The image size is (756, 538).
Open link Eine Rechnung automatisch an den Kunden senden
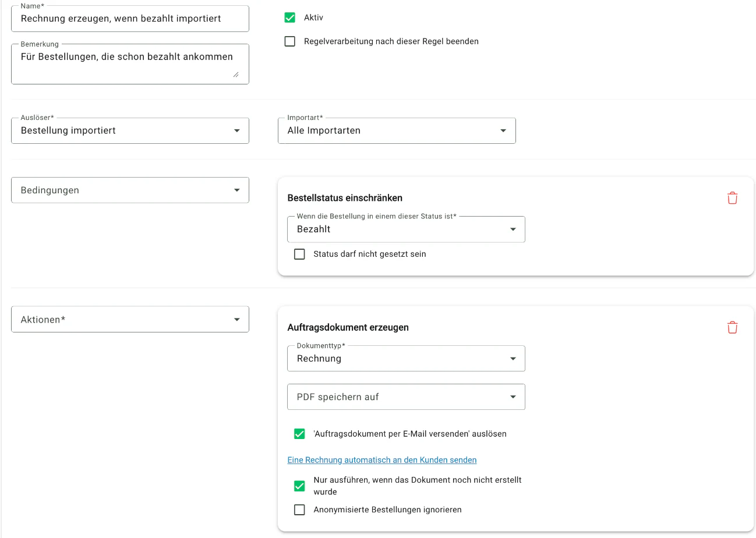382,460
